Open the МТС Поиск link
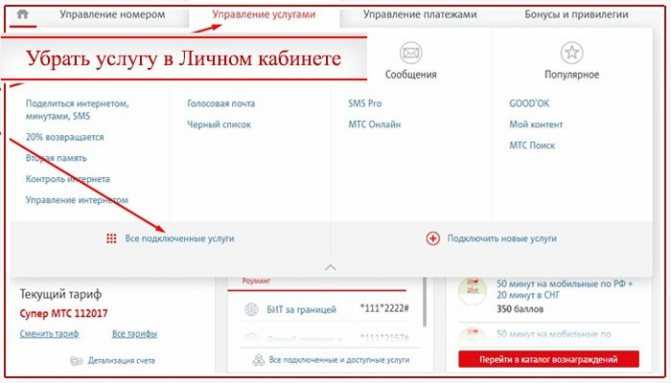Screen dimensions: 671x383 pos(532,145)
